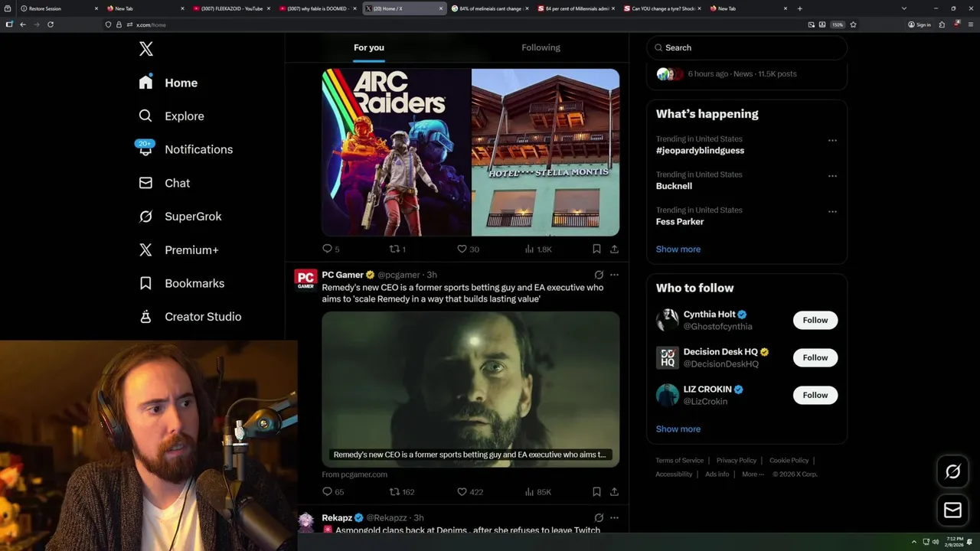Open the Cookie Policy link

point(789,461)
